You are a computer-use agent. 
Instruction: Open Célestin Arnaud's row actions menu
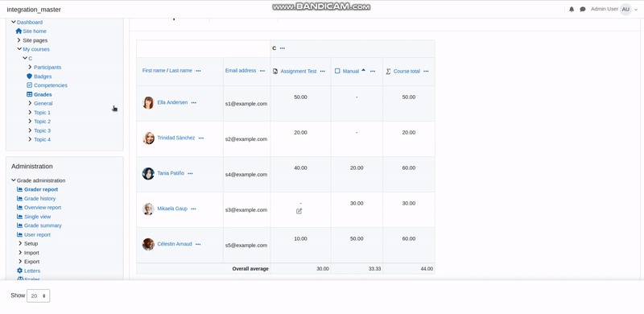pos(198,244)
